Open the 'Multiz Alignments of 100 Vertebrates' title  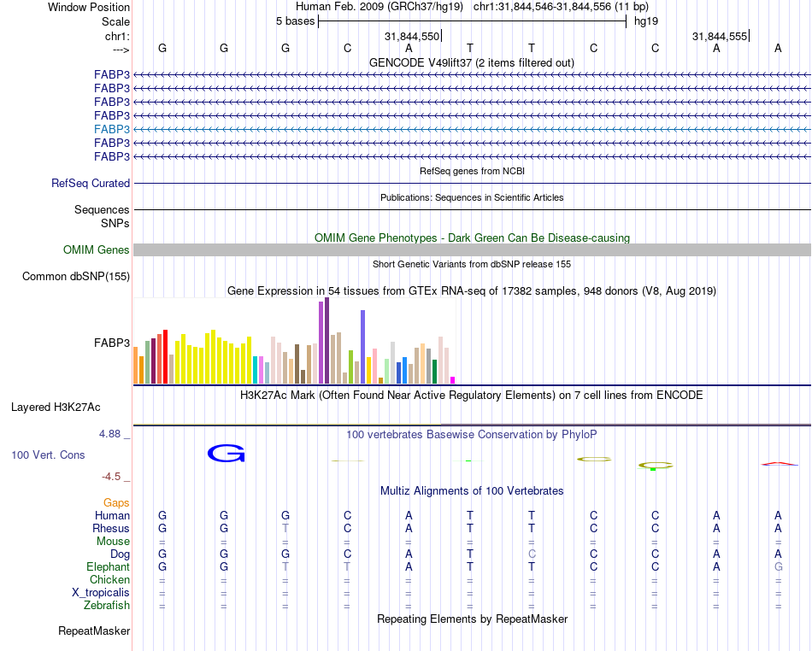472,490
